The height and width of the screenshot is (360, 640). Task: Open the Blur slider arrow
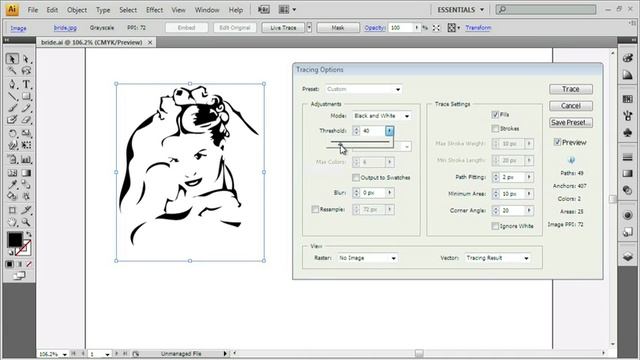click(x=390, y=193)
